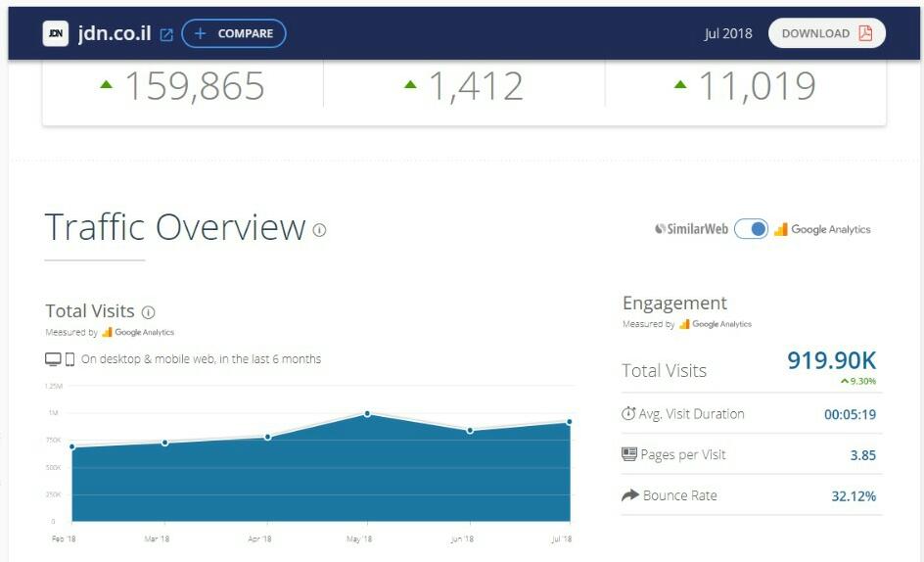The width and height of the screenshot is (924, 562).
Task: Toggle the SimilarWeb / Google Analytics switch
Action: 751,229
